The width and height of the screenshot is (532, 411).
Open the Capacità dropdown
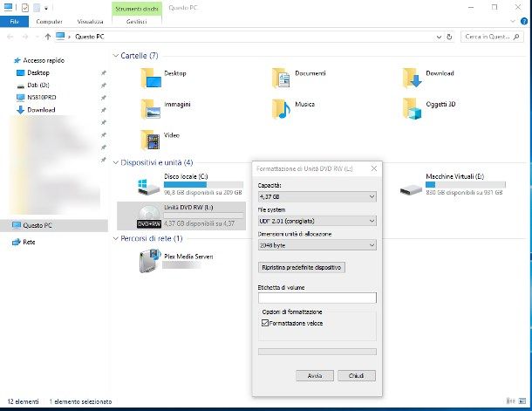coord(317,196)
